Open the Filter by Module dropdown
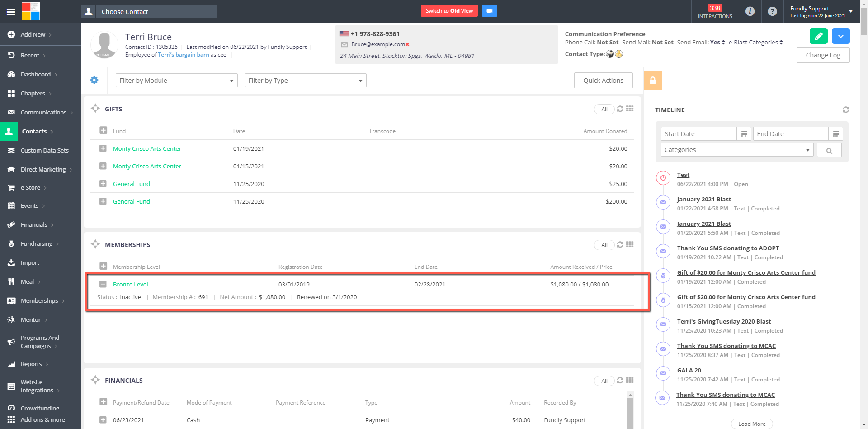This screenshot has width=868, height=429. pos(177,81)
